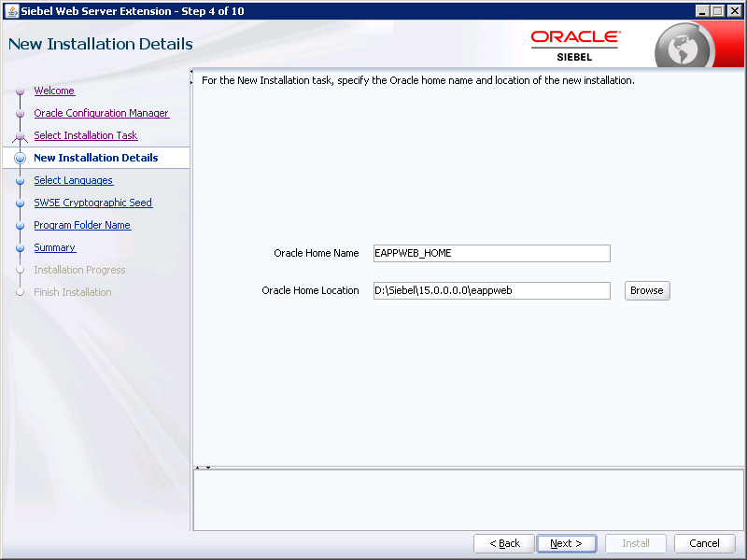Browse for Oracle Home Location folder

click(x=647, y=290)
